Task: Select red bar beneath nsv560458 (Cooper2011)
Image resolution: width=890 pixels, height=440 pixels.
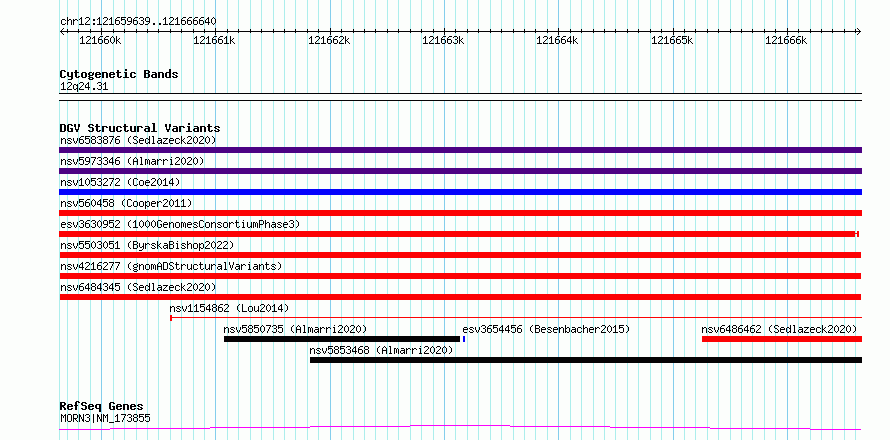Action: pos(460,213)
